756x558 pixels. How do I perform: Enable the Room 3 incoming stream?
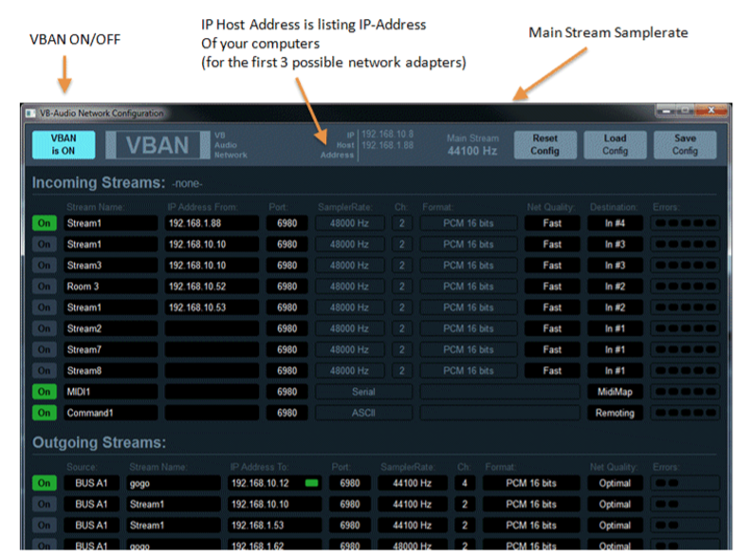pyautogui.click(x=44, y=287)
